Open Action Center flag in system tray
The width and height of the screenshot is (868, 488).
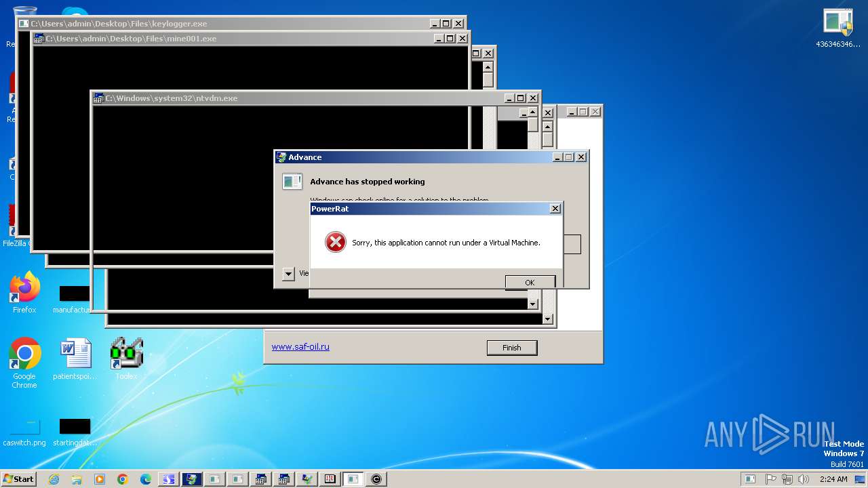click(771, 479)
